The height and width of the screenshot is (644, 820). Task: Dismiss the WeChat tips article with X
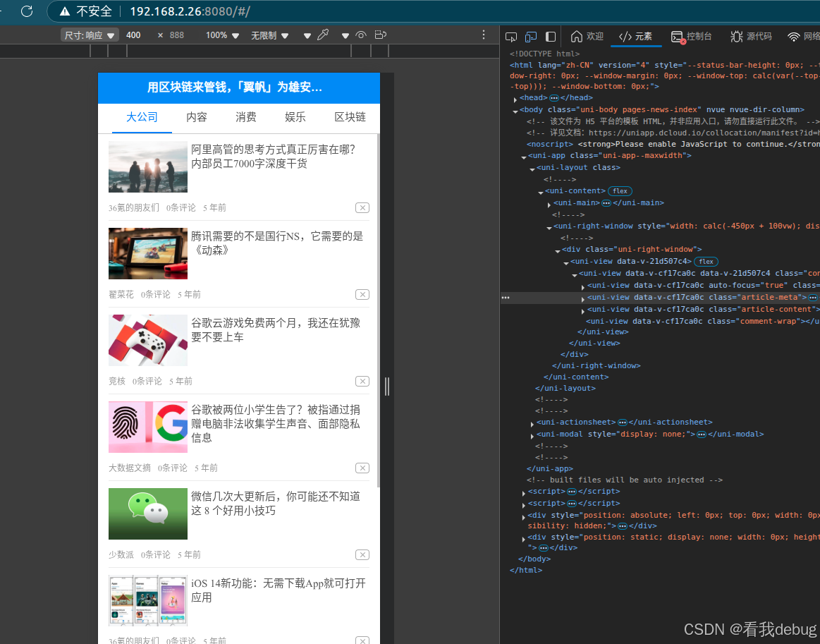362,555
